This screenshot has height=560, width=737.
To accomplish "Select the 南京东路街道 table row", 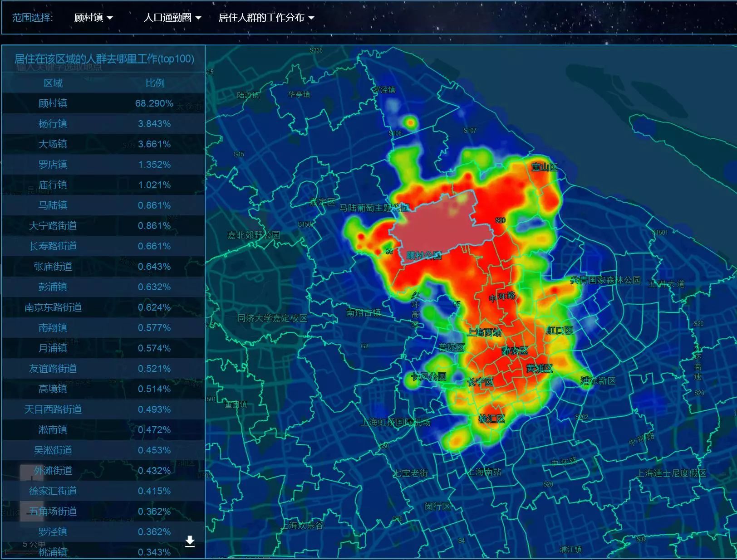I will pyautogui.click(x=103, y=307).
